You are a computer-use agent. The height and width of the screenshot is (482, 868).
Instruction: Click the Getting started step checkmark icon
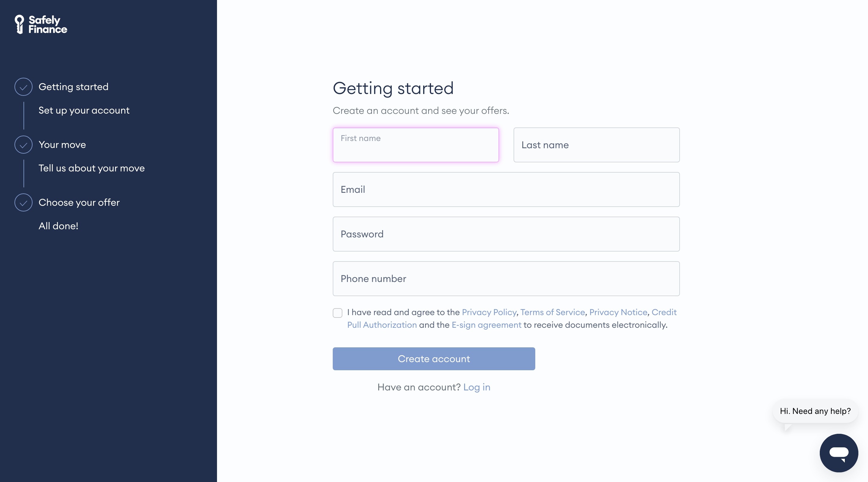pos(23,87)
